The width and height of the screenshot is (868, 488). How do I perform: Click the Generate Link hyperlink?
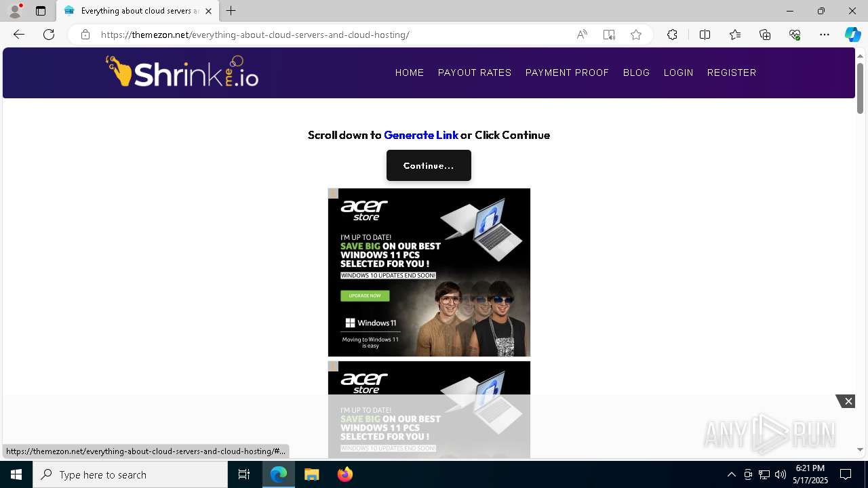[421, 135]
